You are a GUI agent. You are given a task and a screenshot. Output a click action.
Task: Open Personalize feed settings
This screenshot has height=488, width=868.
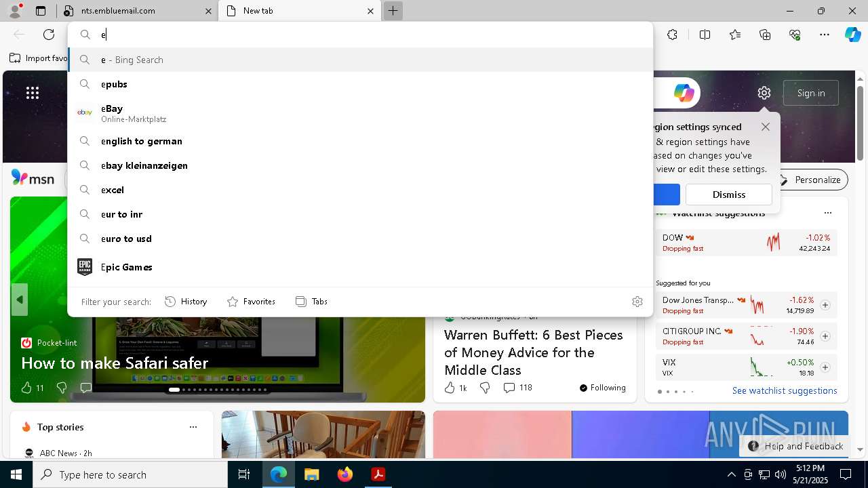(x=810, y=180)
